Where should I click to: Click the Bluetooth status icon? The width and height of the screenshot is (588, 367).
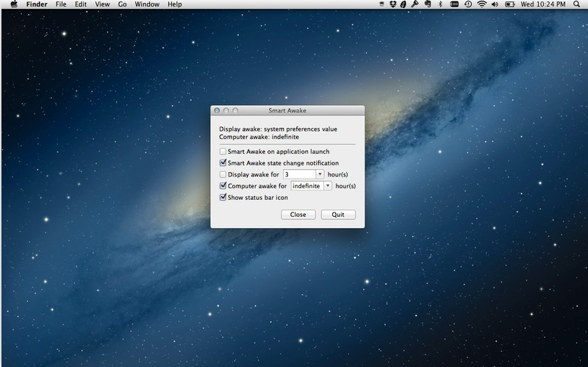[x=440, y=4]
